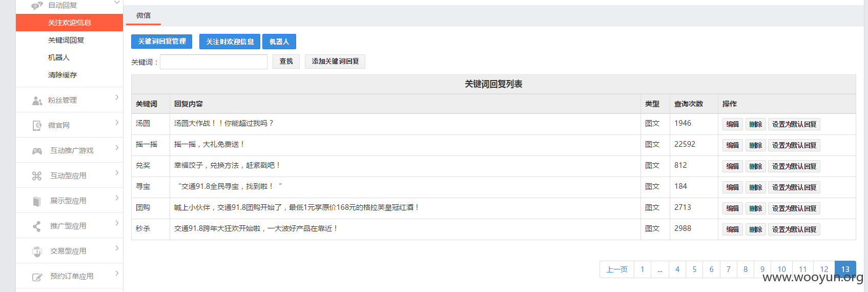Click the 预约订单应用 edit icon

[37, 277]
